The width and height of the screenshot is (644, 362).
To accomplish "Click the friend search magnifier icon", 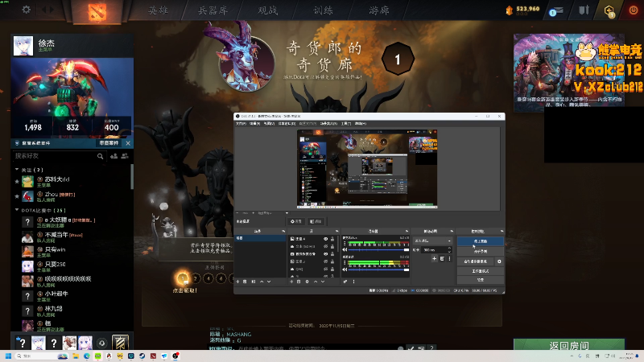I will (100, 156).
